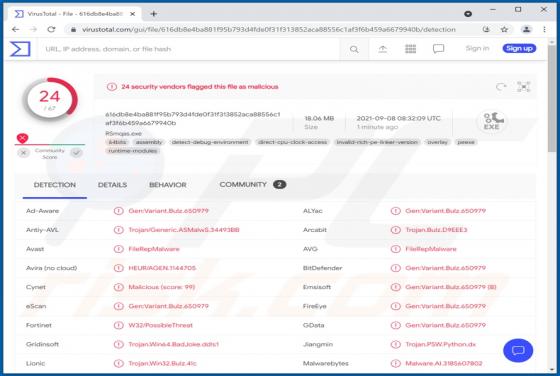This screenshot has width=560, height=376.
Task: Click the runtime-modules tag
Action: pos(133,151)
